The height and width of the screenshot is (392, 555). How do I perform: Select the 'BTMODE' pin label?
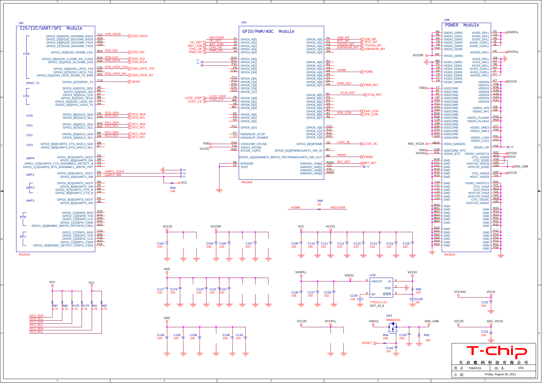(247, 164)
